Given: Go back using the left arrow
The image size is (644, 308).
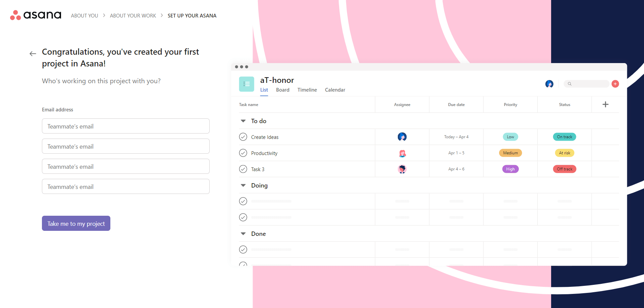Looking at the screenshot, I should pyautogui.click(x=33, y=54).
